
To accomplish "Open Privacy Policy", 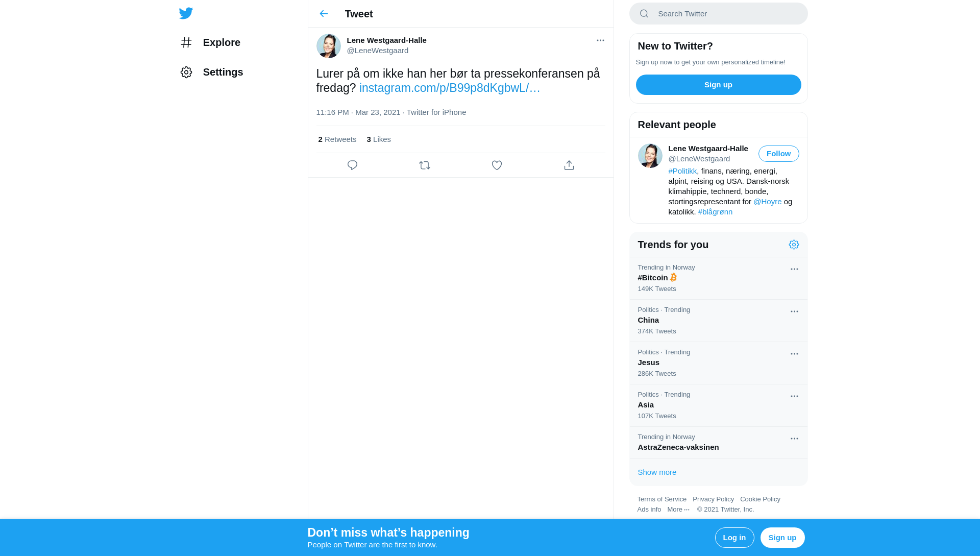I will click(x=713, y=499).
